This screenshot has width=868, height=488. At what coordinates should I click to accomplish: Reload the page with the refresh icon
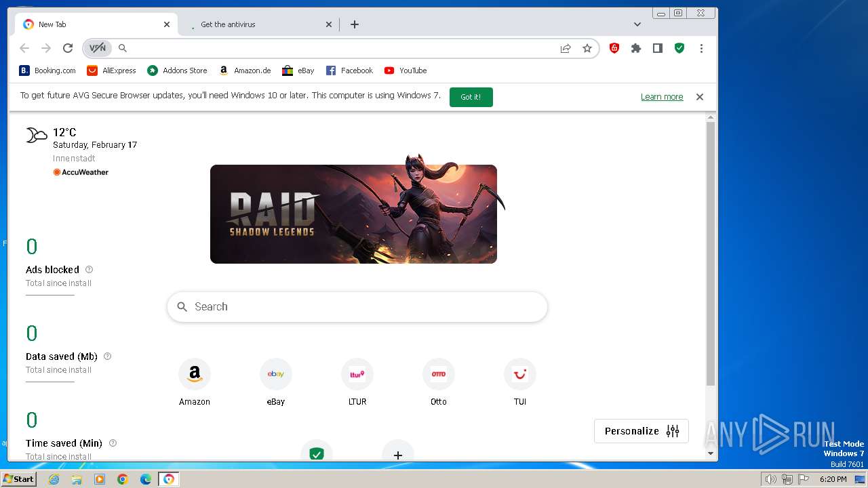(x=68, y=48)
